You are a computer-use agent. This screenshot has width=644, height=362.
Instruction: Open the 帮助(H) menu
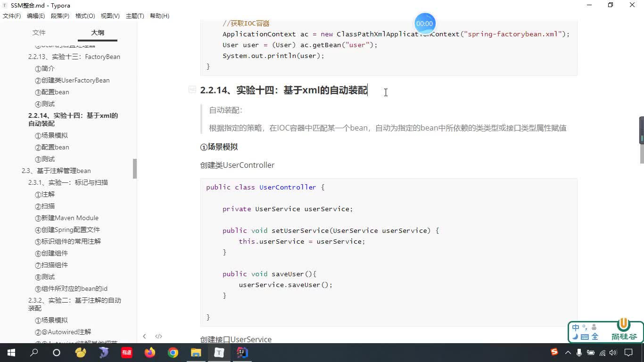click(x=159, y=16)
